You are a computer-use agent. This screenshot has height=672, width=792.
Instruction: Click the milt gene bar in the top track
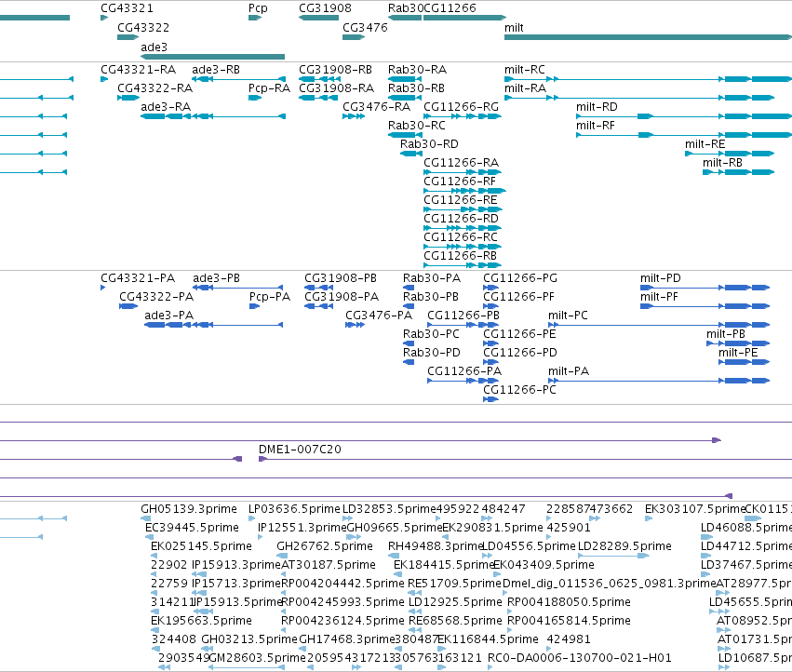(648, 37)
